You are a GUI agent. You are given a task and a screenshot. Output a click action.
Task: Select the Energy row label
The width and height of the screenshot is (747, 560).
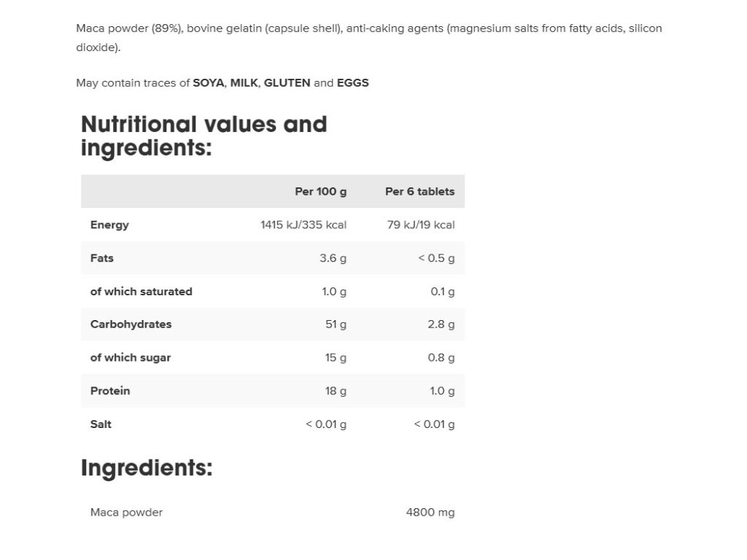(x=109, y=225)
